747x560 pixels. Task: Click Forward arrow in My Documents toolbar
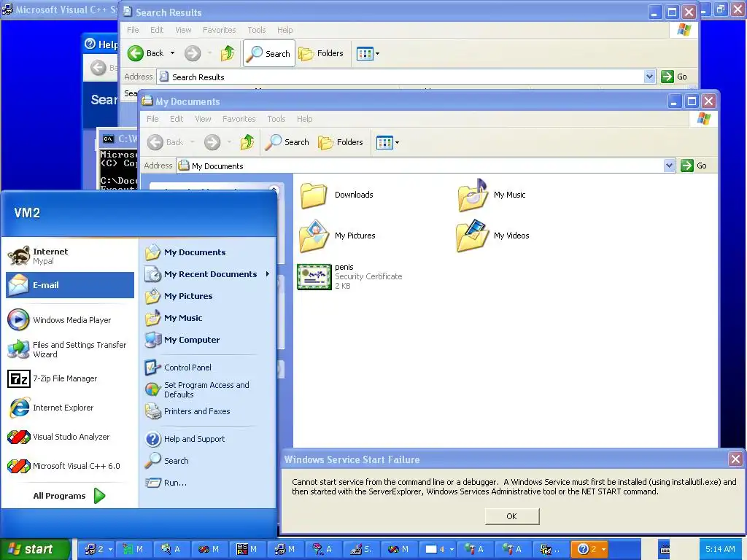pos(212,142)
